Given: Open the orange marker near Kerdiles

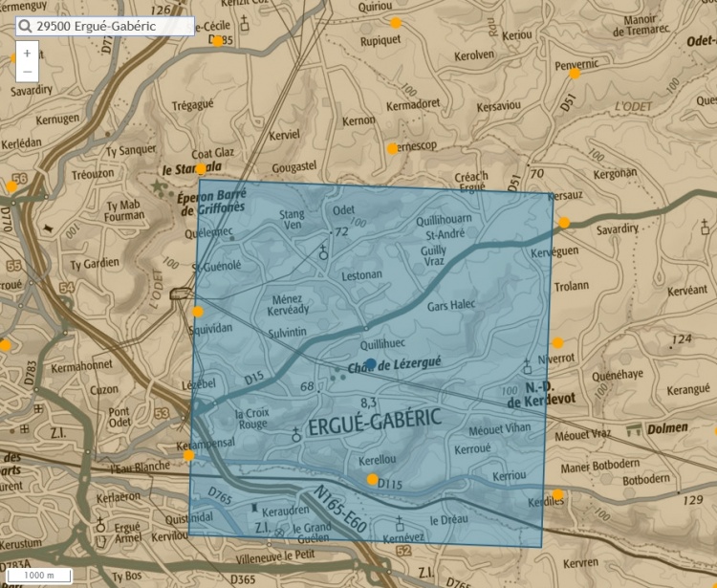Looking at the screenshot, I should [557, 494].
